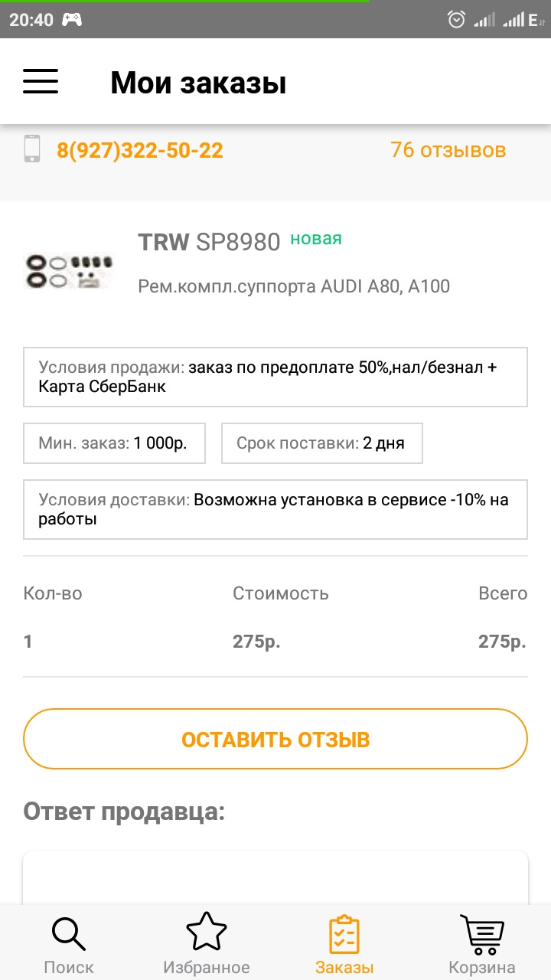Viewport: 551px width, 980px height.
Task: Tap the game controller status icon
Action: pos(72,20)
